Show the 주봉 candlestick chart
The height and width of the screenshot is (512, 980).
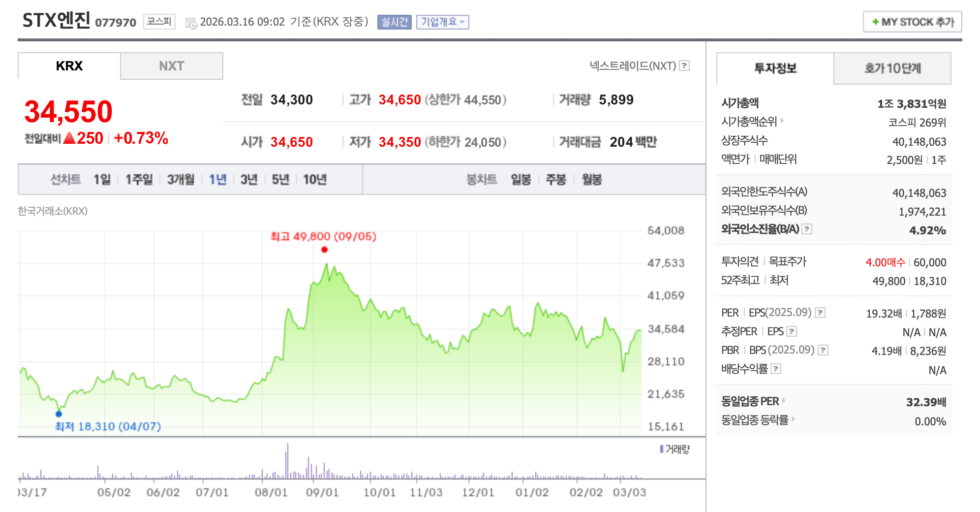pos(556,180)
